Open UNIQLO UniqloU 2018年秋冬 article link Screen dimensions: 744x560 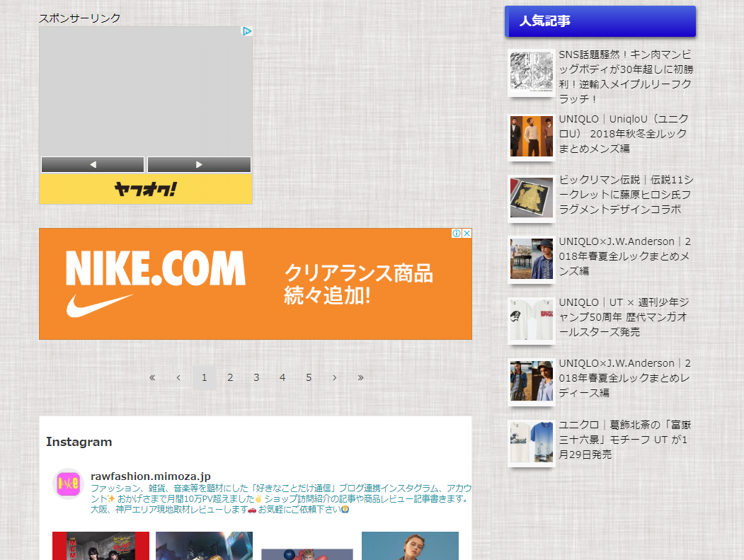coord(624,133)
